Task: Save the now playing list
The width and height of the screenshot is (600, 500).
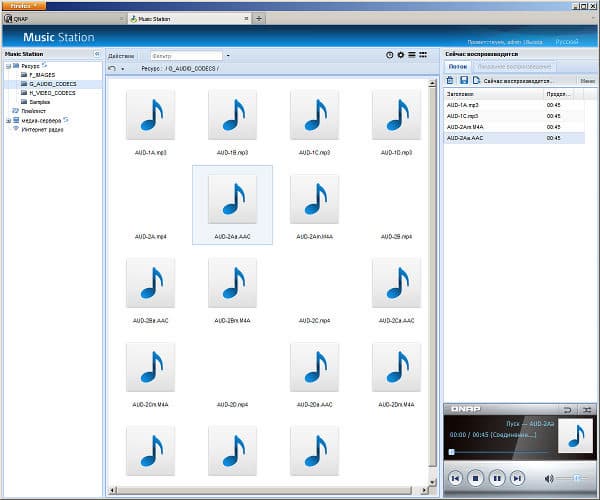Action: pyautogui.click(x=464, y=80)
